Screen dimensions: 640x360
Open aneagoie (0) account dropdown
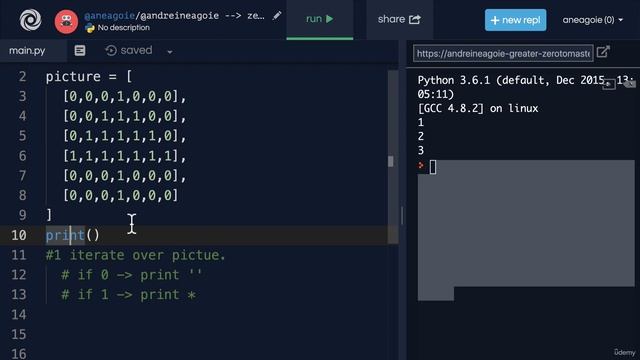pyautogui.click(x=593, y=20)
